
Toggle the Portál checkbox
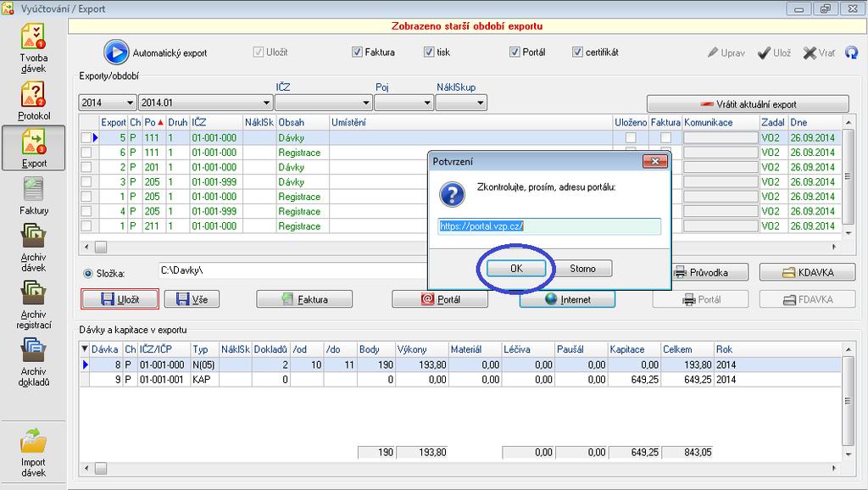[515, 52]
